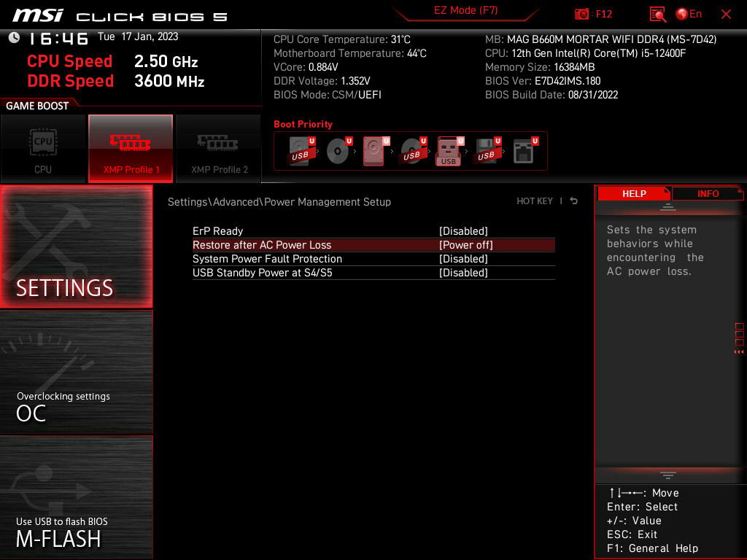Select the highlighted USB key boot device

click(x=449, y=151)
